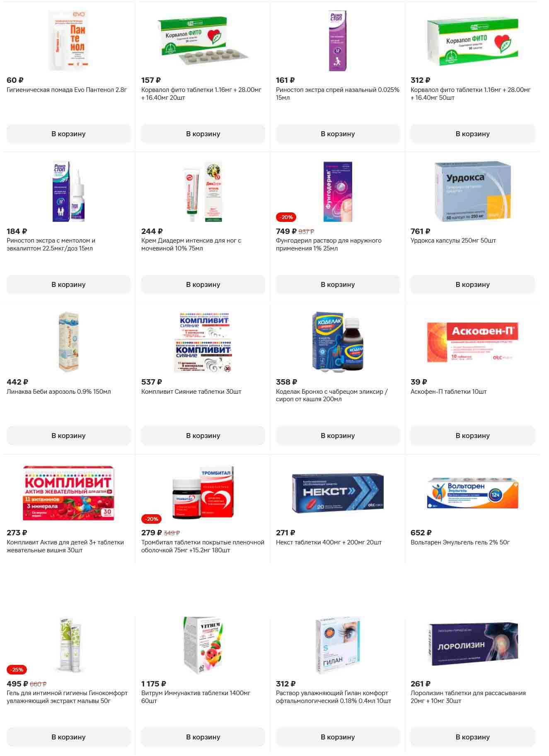The height and width of the screenshot is (756, 549).
Task: Click the Урдокса capsules box image
Action: click(473, 191)
